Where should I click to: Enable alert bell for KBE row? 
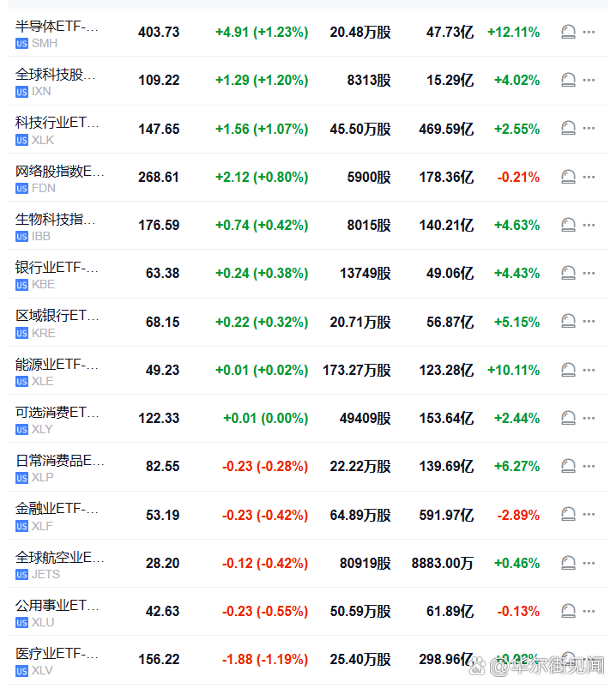(567, 273)
